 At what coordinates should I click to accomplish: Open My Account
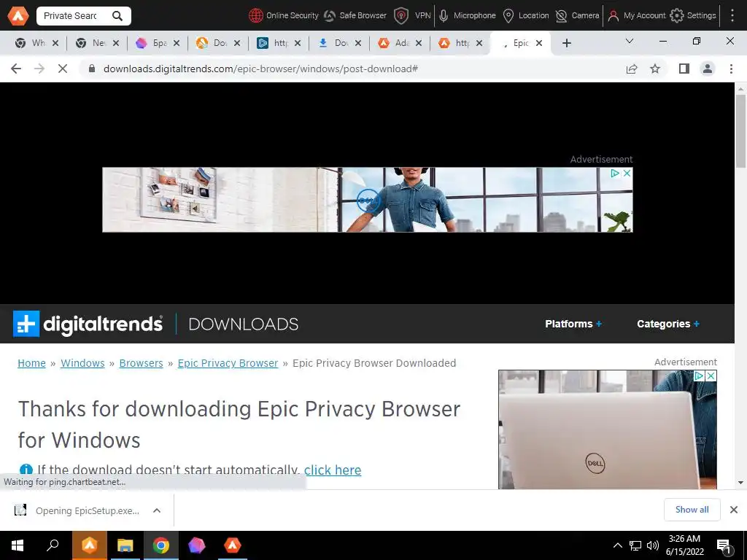(x=636, y=16)
